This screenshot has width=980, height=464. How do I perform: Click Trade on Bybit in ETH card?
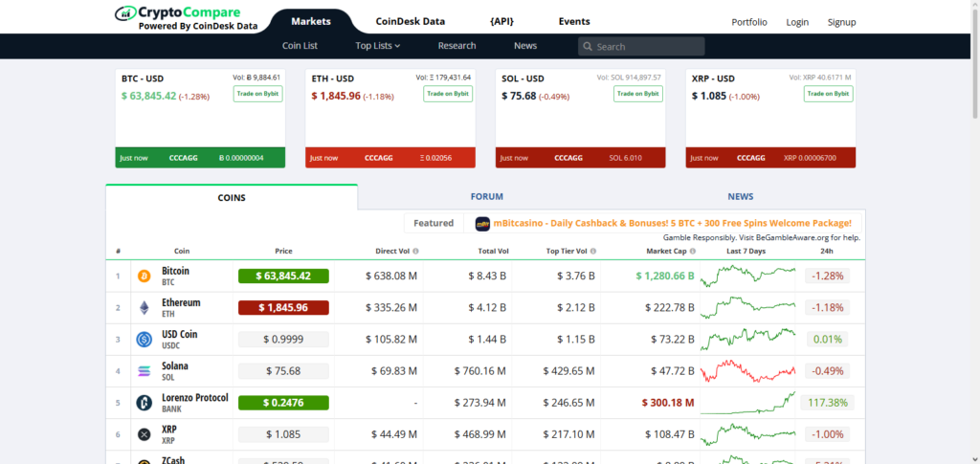click(448, 94)
